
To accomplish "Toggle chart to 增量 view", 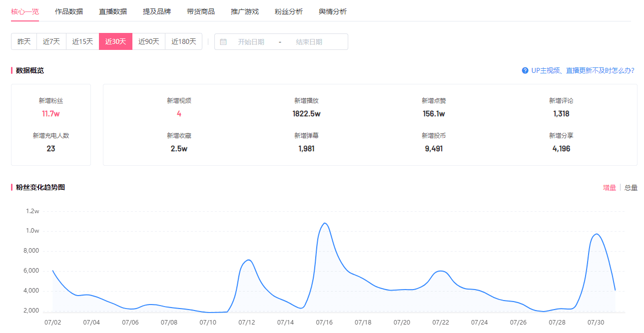I will pos(610,188).
